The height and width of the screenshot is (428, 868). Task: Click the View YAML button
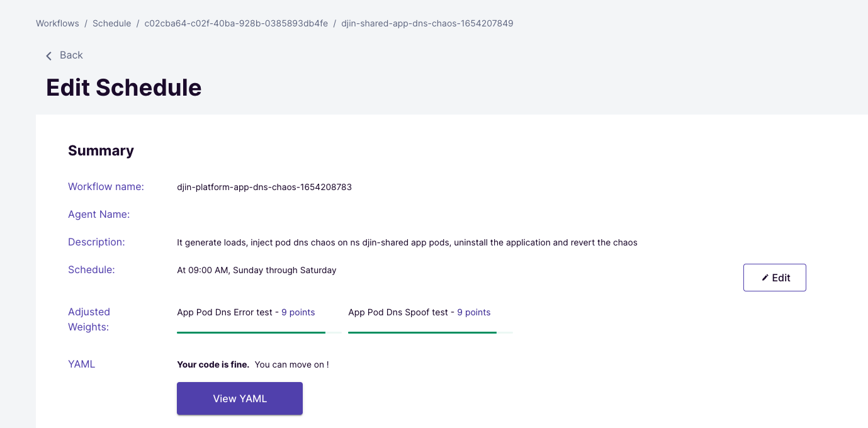240,398
